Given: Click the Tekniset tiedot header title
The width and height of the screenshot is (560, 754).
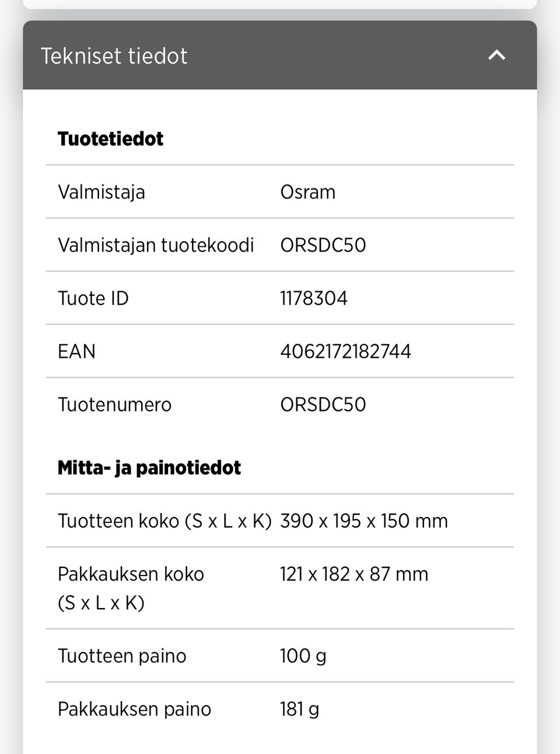Looking at the screenshot, I should click(114, 56).
